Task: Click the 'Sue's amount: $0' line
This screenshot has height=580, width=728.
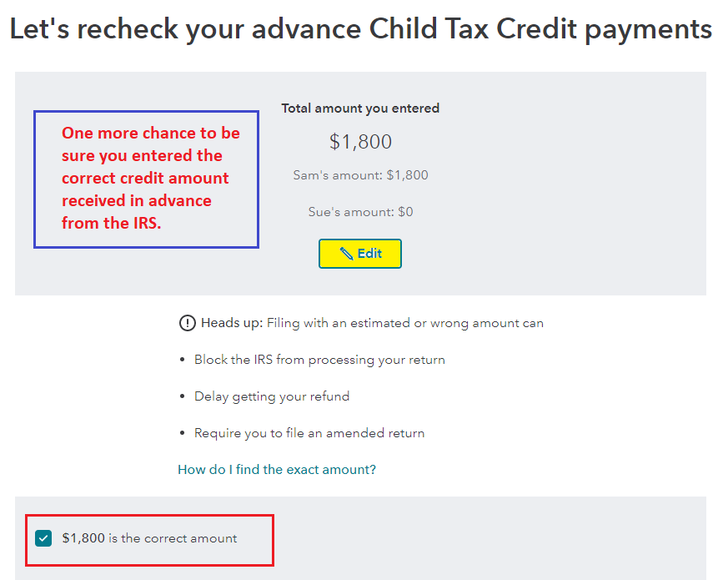Action: (x=360, y=212)
